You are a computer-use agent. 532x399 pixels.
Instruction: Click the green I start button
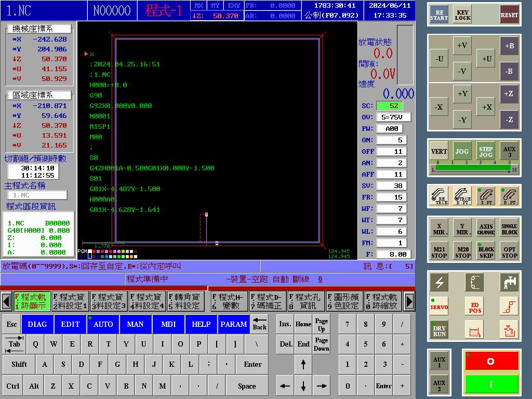click(491, 384)
